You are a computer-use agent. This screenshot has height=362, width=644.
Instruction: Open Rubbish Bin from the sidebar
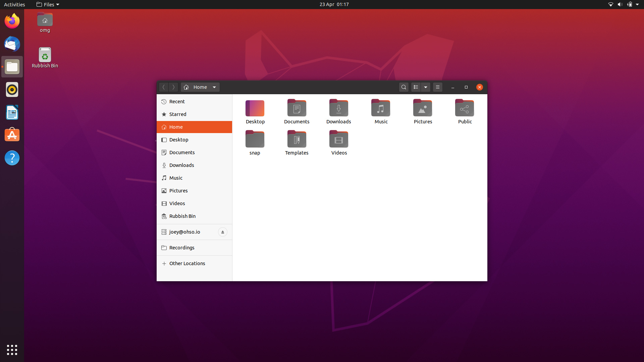[x=182, y=216]
